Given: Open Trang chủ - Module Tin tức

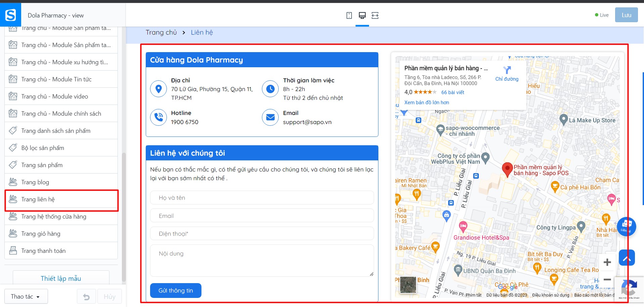Looking at the screenshot, I should [61, 79].
